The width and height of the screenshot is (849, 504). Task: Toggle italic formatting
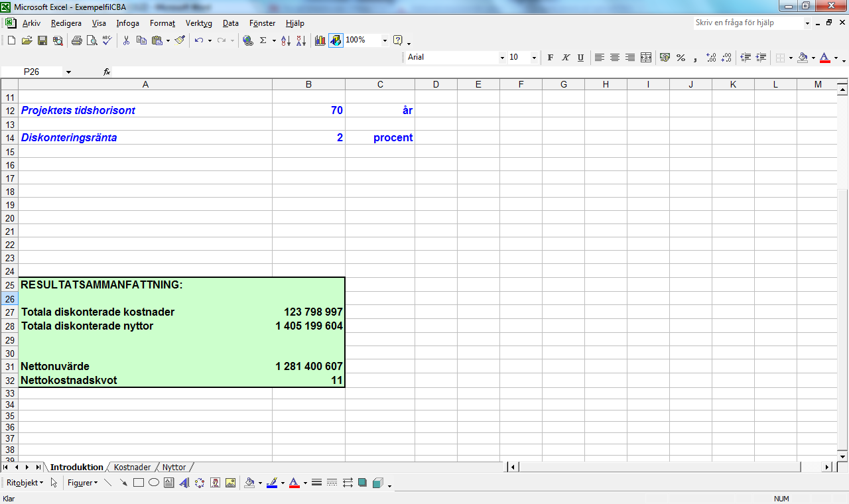click(x=566, y=58)
